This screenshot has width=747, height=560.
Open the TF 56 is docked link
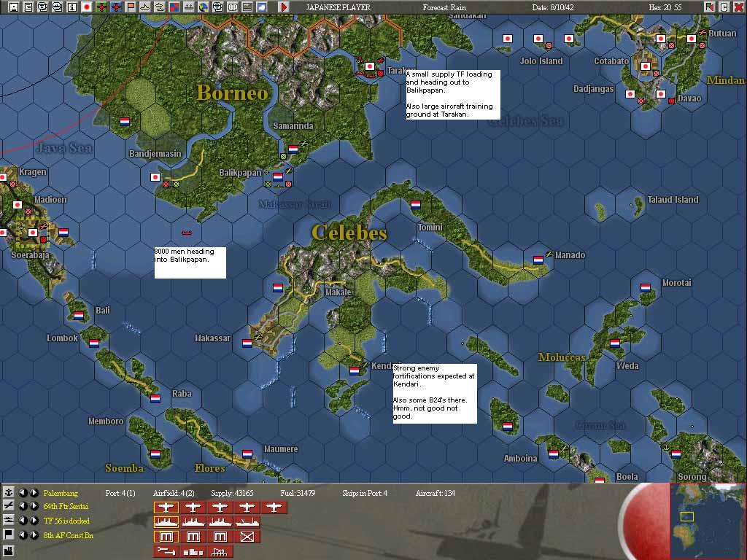pyautogui.click(x=67, y=520)
